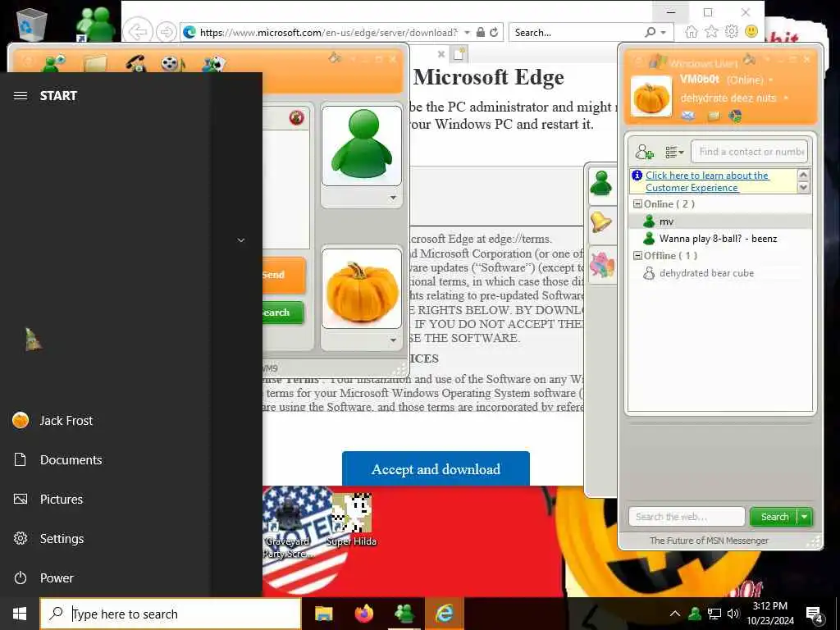The image size is (840, 630).
Task: Open File Explorer from the taskbar
Action: 323,614
